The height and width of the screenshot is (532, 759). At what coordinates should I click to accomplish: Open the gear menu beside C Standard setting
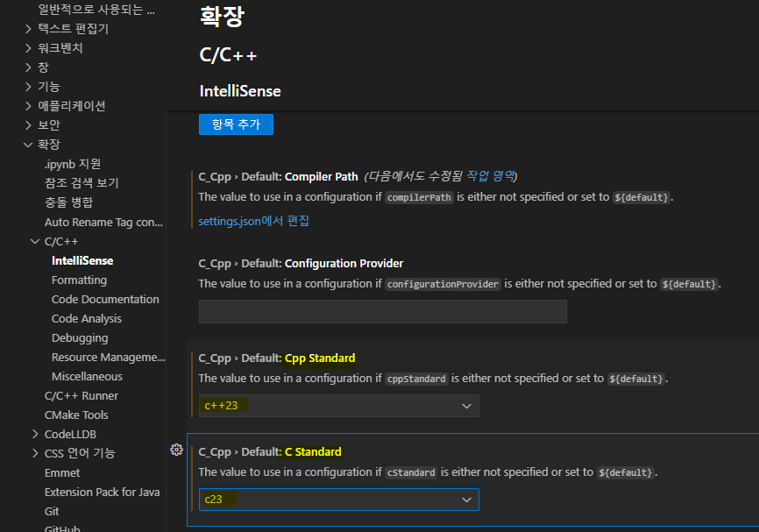(x=177, y=450)
